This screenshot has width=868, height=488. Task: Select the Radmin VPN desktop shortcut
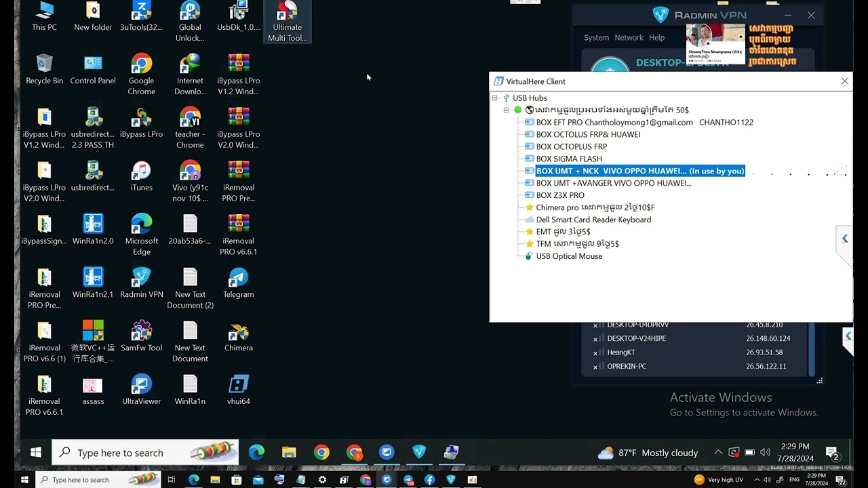click(x=142, y=283)
